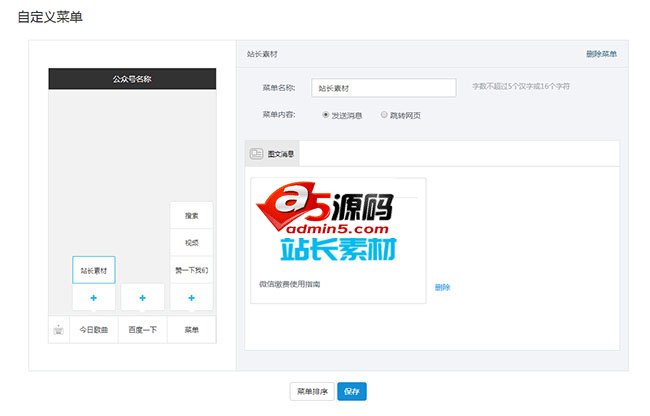Open the 今日歌曲 bottom menu
Viewport: 650px width, 416px height.
(x=94, y=330)
